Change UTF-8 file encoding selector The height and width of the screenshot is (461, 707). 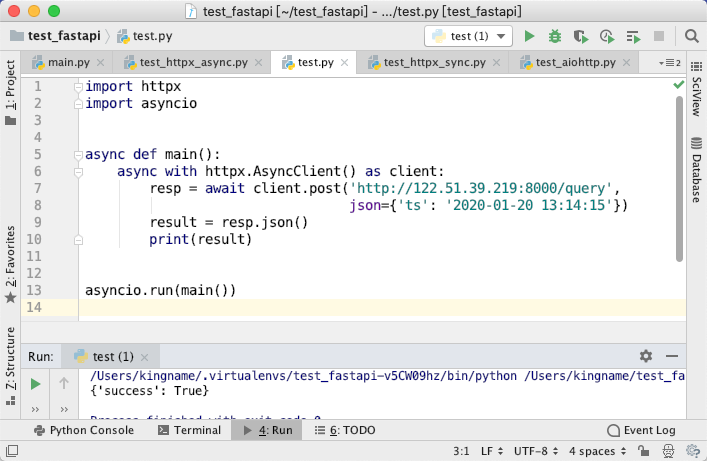click(536, 451)
